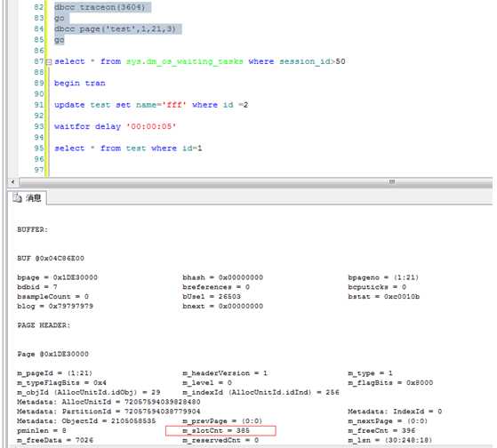The image size is (497, 448).
Task: Click 'm_headerVersion = 1' entry
Action: coord(225,373)
